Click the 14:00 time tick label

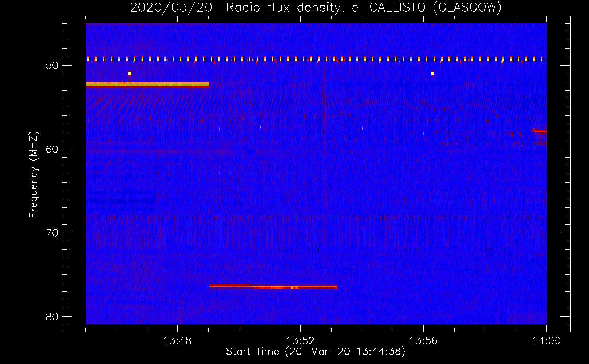(546, 341)
